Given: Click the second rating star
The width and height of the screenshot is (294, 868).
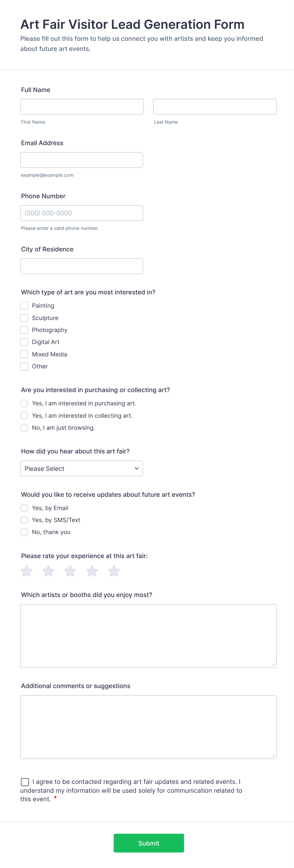Looking at the screenshot, I should (48, 571).
